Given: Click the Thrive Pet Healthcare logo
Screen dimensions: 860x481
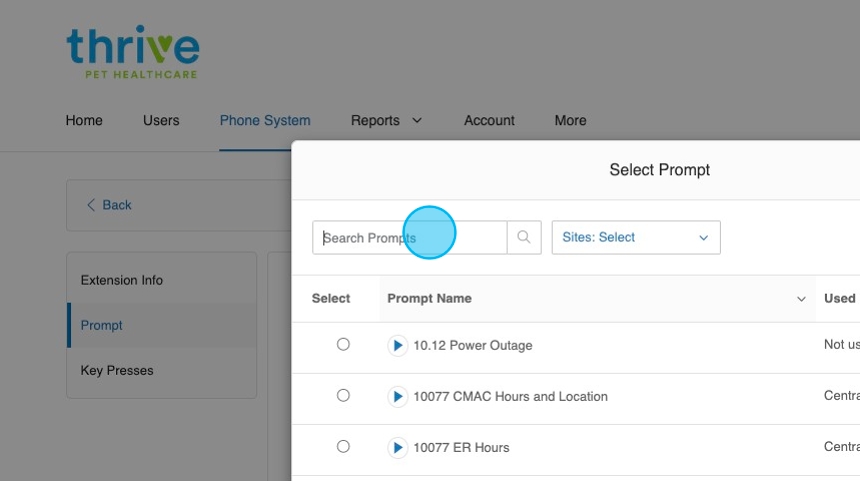Looking at the screenshot, I should point(132,52).
